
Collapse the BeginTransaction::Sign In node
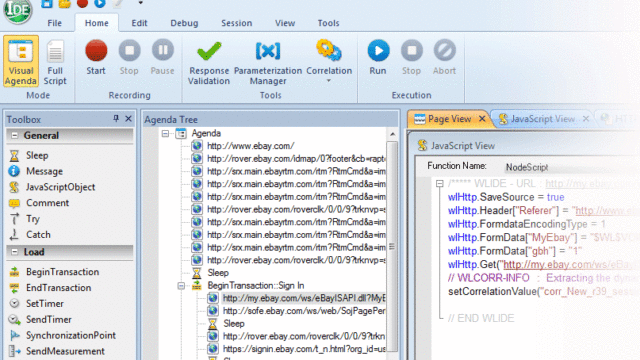(x=181, y=286)
